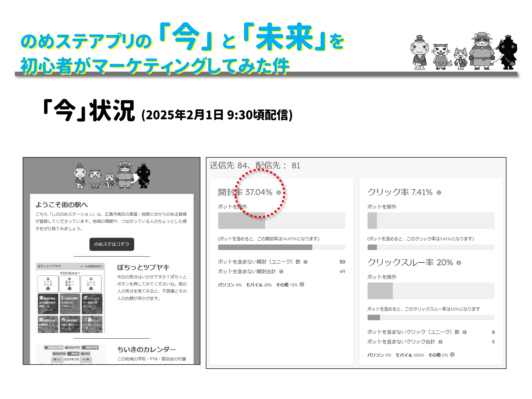Go to next month with >> button
Image resolution: width=532 pixels, height=399 pixels.
(86, 360)
